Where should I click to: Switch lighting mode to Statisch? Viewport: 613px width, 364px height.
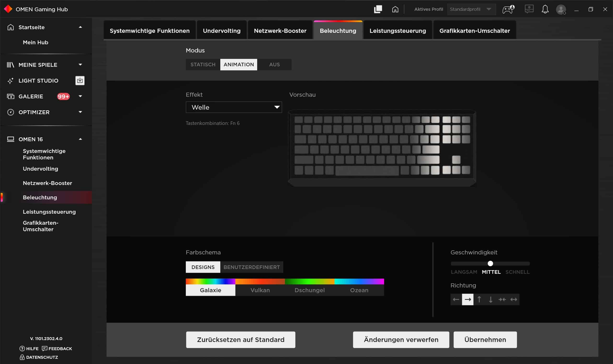click(x=203, y=65)
